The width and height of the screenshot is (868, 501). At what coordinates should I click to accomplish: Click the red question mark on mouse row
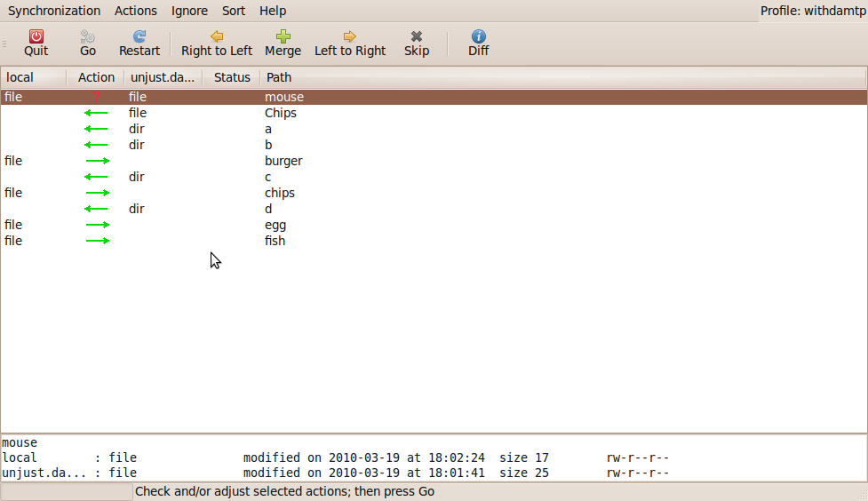pos(97,97)
